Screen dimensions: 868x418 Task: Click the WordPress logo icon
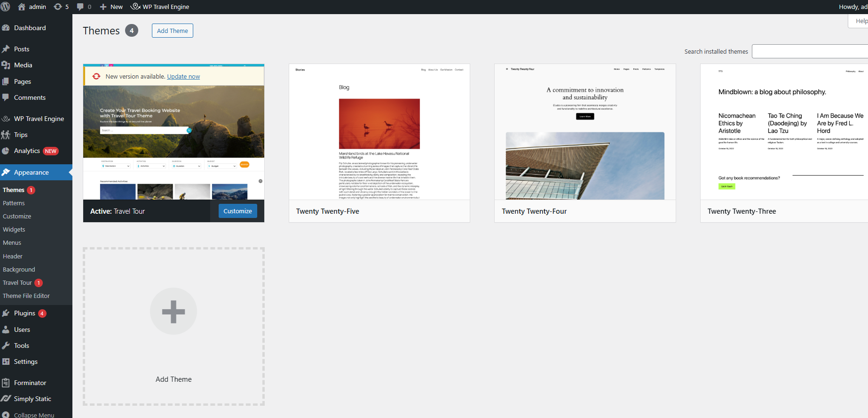tap(6, 7)
